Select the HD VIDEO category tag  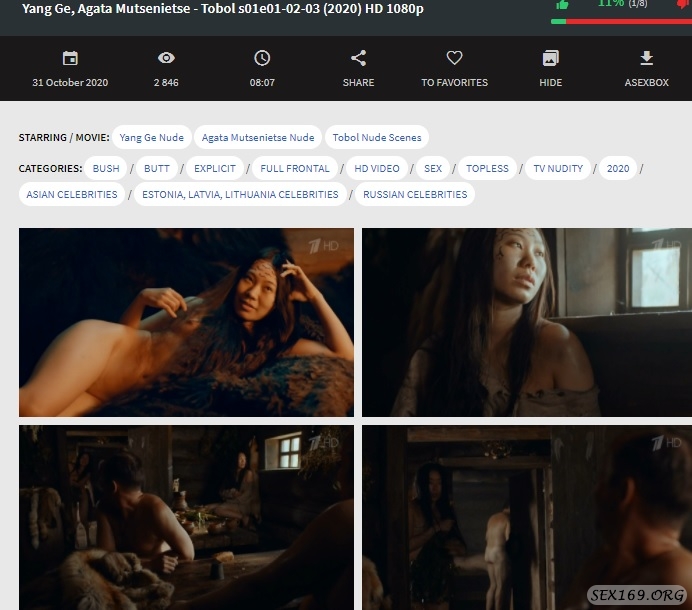point(377,168)
